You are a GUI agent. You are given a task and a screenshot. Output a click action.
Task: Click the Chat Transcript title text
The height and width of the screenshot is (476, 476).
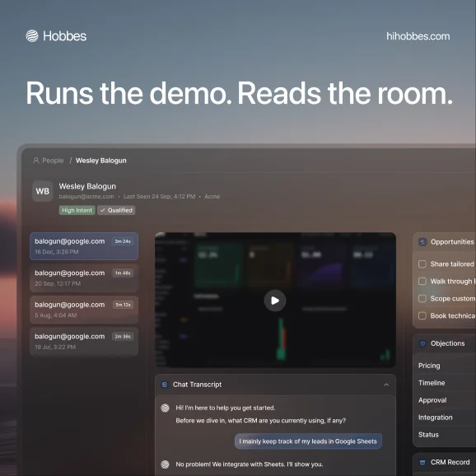[198, 385]
